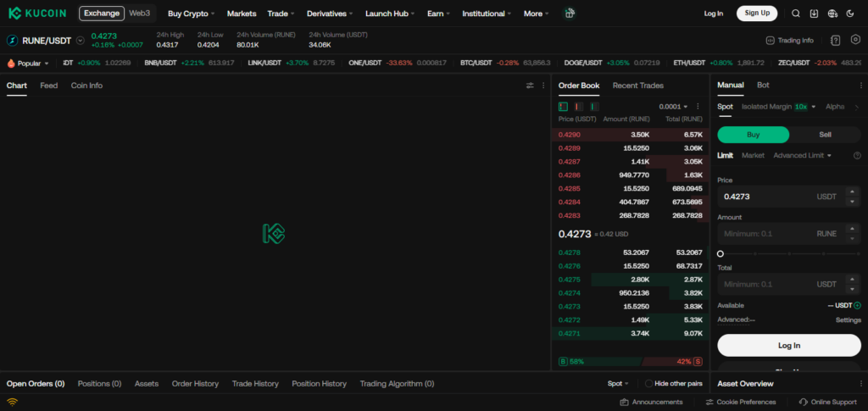Click BTC/USDT in the ticker strip
868x411 pixels.
pyautogui.click(x=476, y=63)
